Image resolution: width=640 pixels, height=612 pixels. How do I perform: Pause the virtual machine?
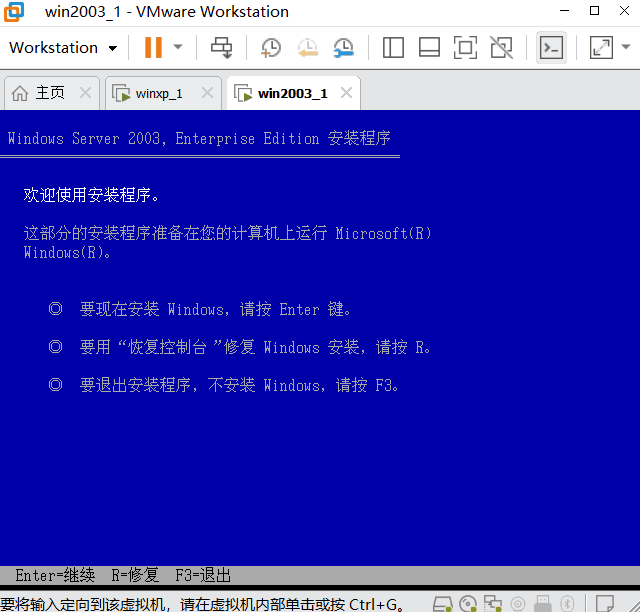(153, 47)
